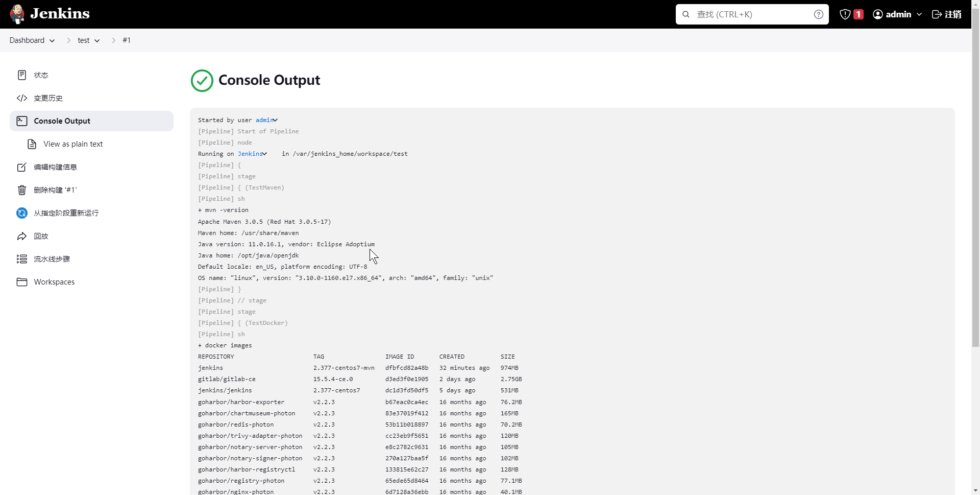Click the restart from stage icon
The image size is (980, 495).
22,213
